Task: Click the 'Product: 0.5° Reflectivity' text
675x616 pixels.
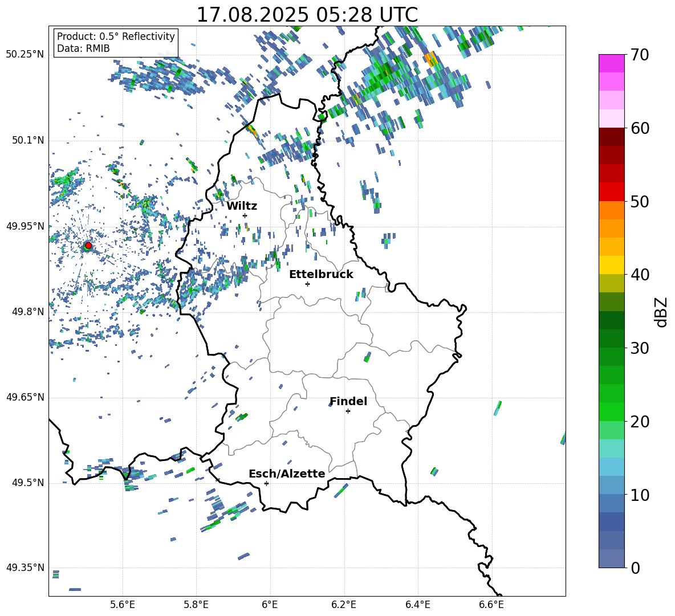Action: pyautogui.click(x=116, y=36)
